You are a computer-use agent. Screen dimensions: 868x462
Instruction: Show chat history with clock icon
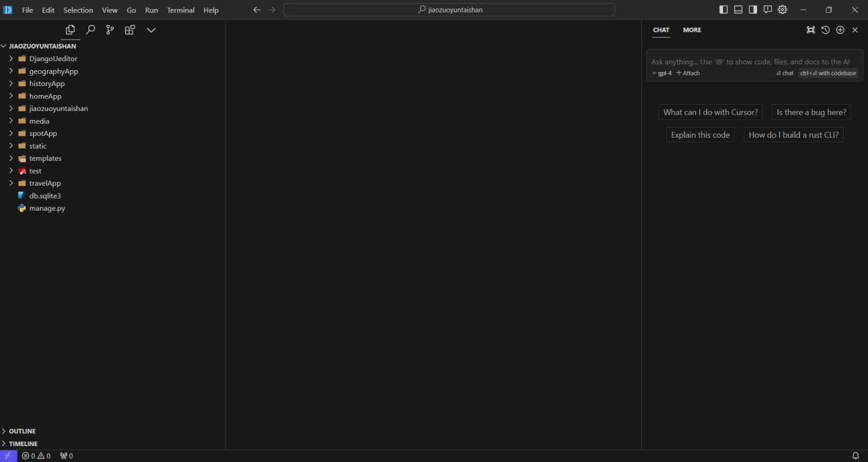coord(826,30)
